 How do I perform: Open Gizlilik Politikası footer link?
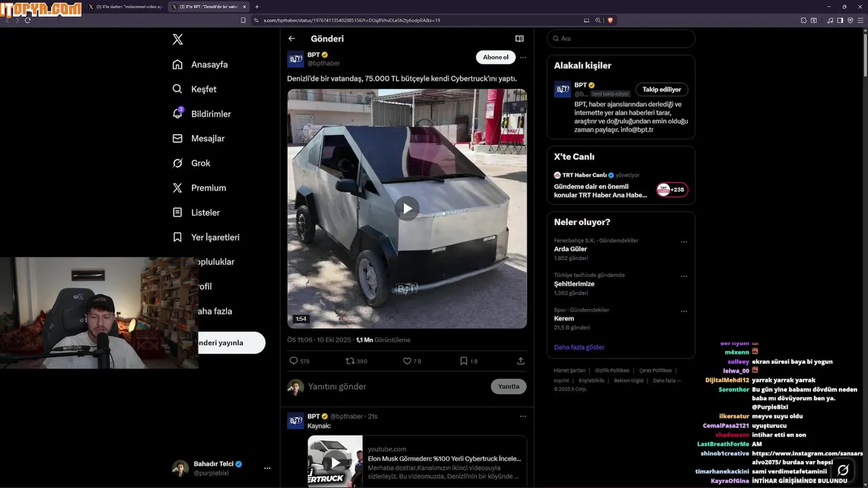[612, 371]
